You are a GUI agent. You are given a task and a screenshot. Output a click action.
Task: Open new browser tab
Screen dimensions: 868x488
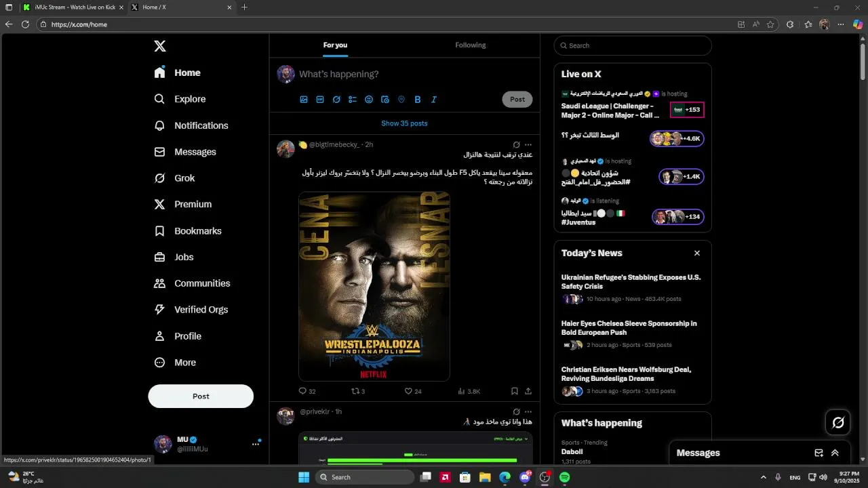(244, 7)
